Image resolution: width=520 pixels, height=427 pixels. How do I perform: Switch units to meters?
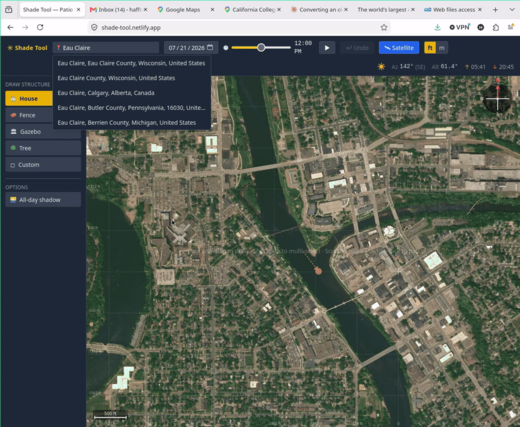pos(442,48)
